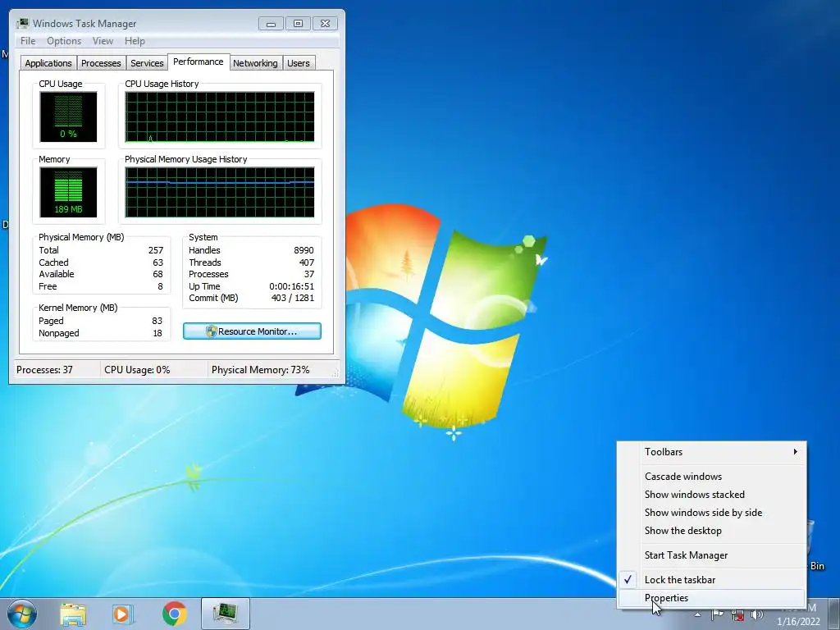Choose Show windows side by side
The image size is (840, 630).
pos(712,513)
